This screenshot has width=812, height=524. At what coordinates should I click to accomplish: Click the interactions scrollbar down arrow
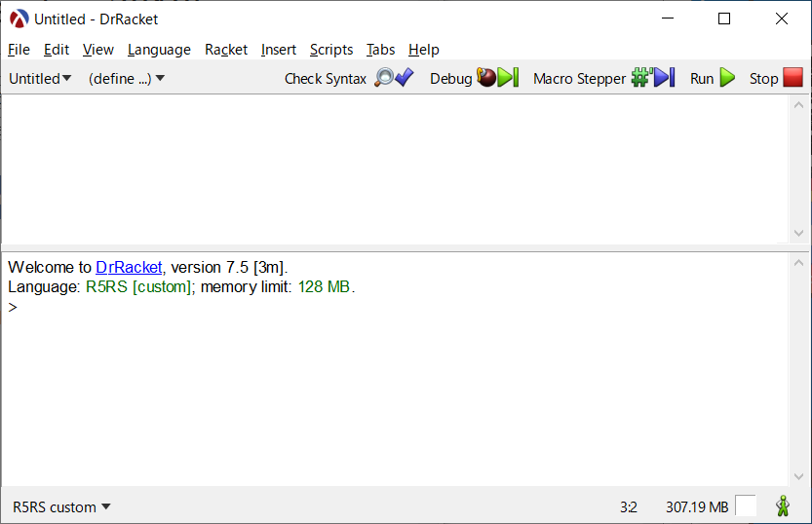tap(798, 476)
